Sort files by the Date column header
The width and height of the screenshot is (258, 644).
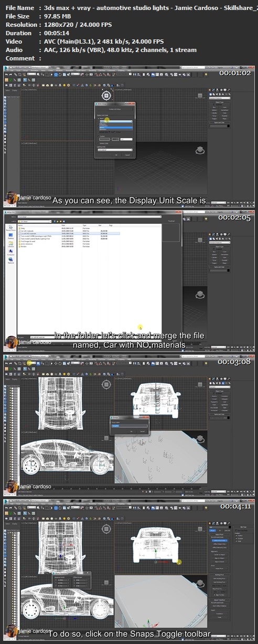point(63,225)
